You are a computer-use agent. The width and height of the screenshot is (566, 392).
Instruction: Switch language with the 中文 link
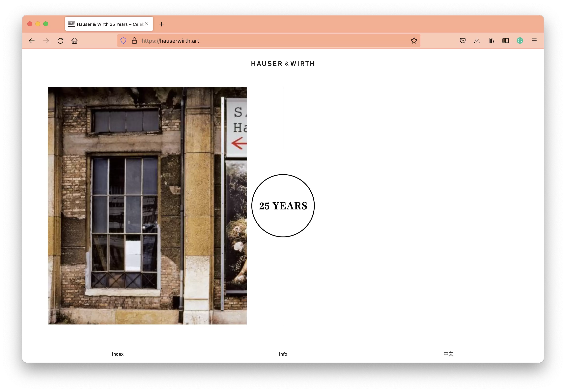click(448, 354)
